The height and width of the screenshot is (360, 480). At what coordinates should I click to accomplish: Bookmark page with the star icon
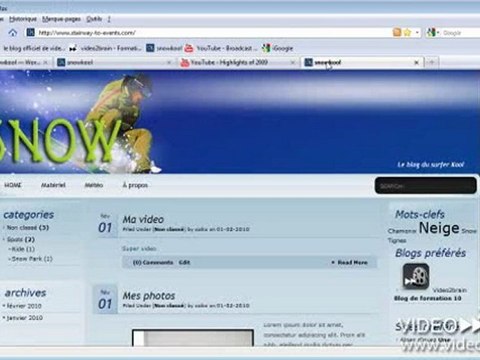coord(407,32)
